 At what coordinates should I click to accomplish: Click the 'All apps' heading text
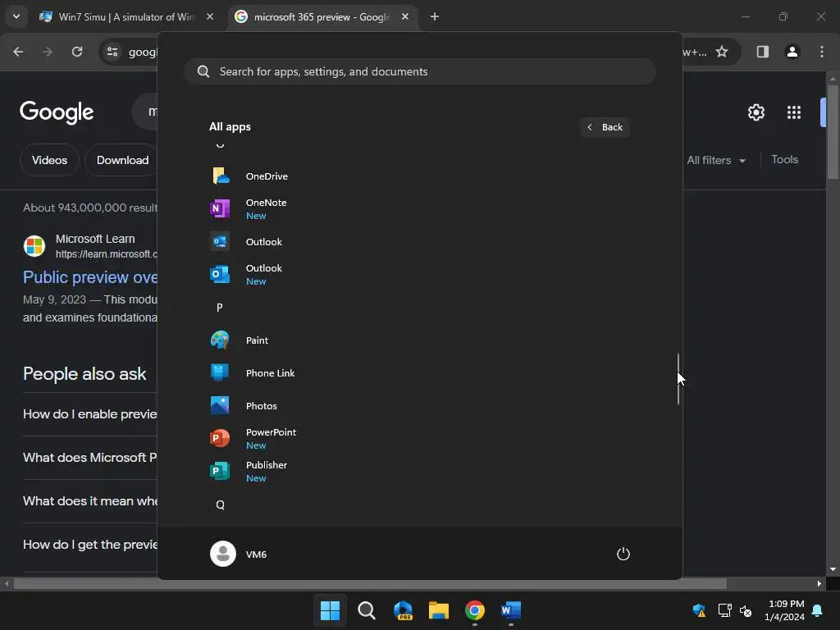pyautogui.click(x=230, y=127)
